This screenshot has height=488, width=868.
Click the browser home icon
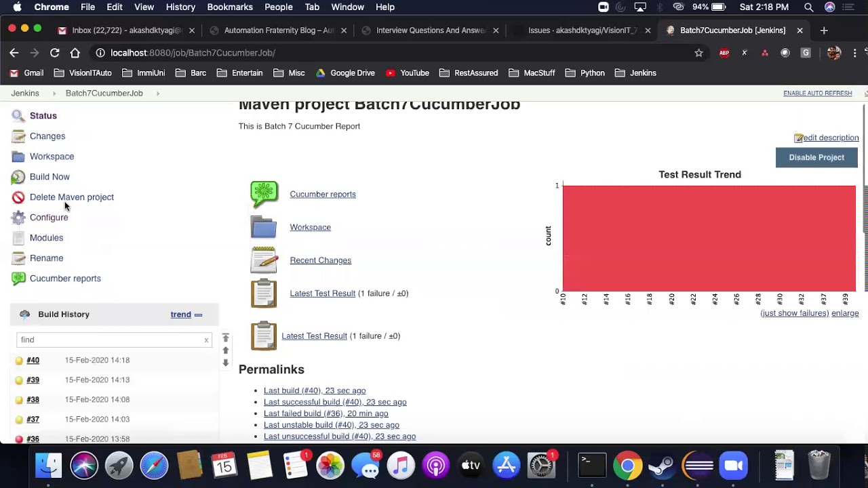(75, 53)
